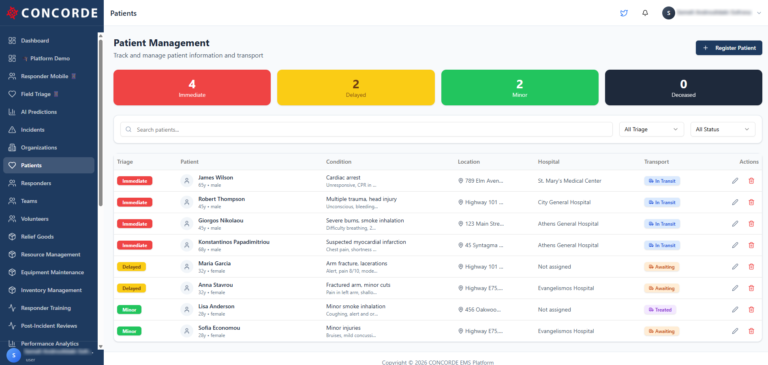Click Treated badge for Lisa Anderson
The width and height of the screenshot is (768, 365).
point(660,310)
